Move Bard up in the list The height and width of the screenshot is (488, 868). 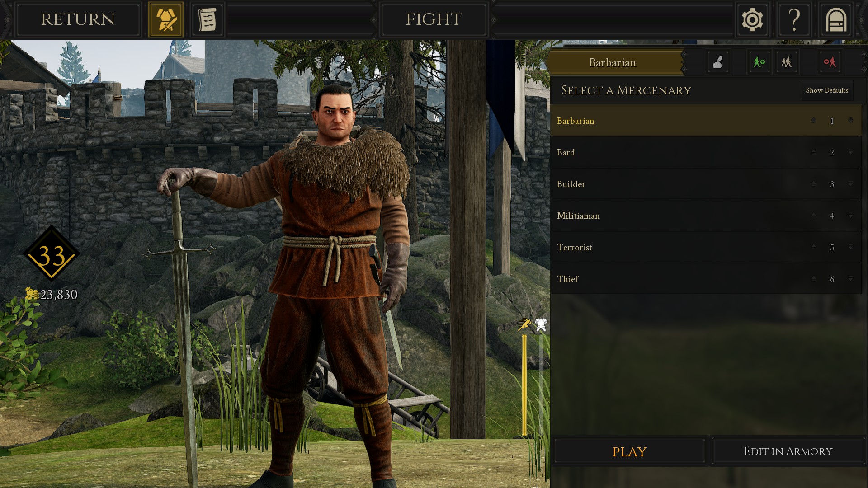click(814, 152)
